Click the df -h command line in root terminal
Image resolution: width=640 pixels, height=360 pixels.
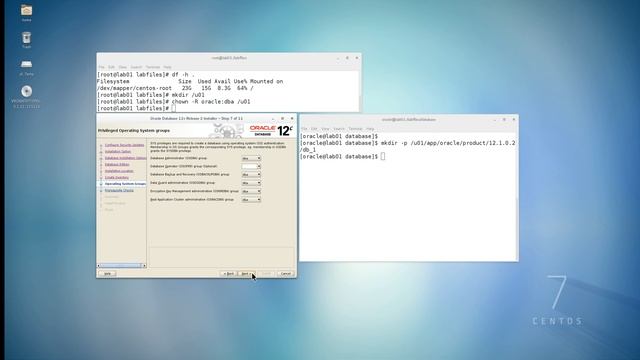point(146,75)
